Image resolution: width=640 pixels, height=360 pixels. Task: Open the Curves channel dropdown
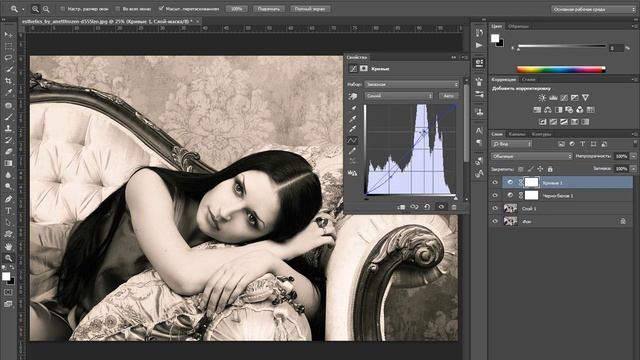[398, 96]
